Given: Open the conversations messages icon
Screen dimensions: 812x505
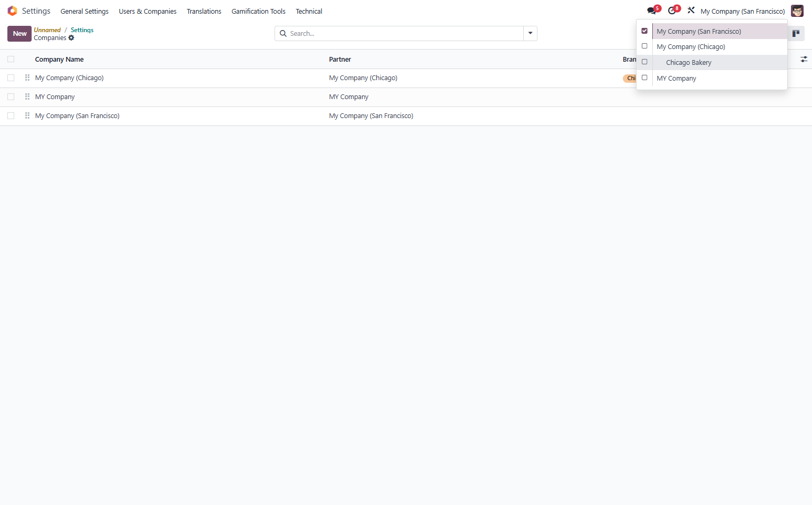Looking at the screenshot, I should 652,11.
